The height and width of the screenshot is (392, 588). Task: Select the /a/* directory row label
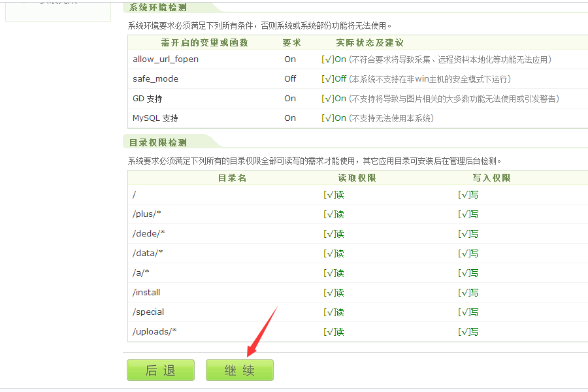142,273
